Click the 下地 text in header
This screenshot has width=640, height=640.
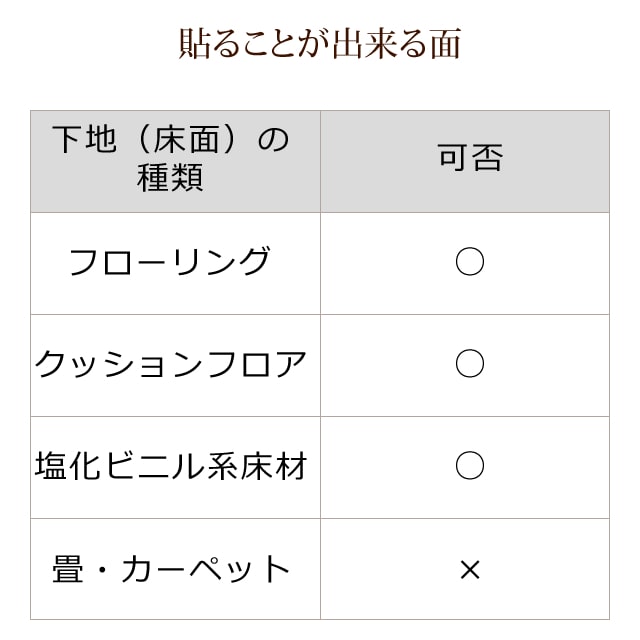pyautogui.click(x=83, y=139)
